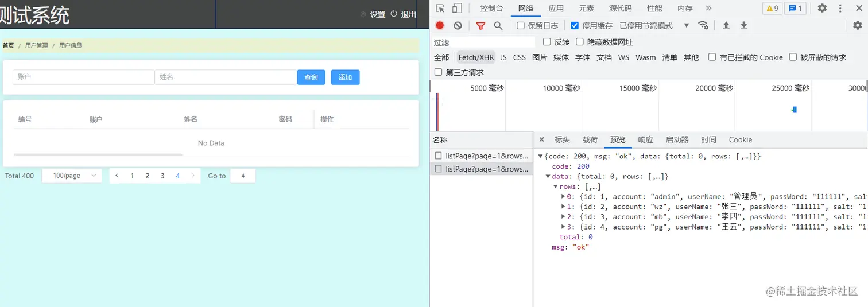Filter requests by 全部 type
Screen dimensions: 868x307
point(441,57)
